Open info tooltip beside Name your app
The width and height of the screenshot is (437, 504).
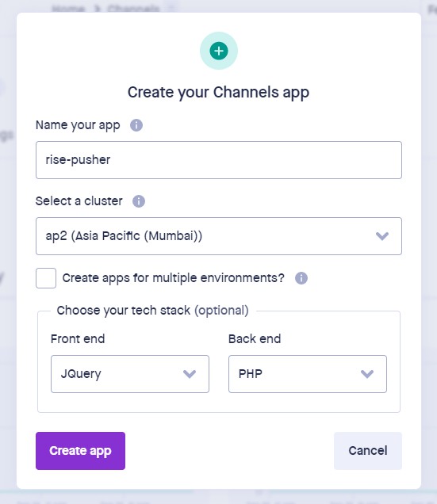136,125
